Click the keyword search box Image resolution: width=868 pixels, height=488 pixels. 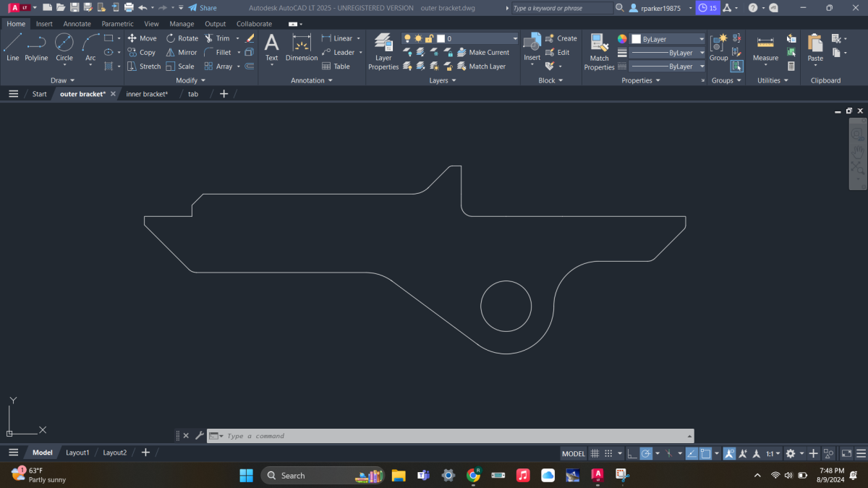pyautogui.click(x=562, y=8)
